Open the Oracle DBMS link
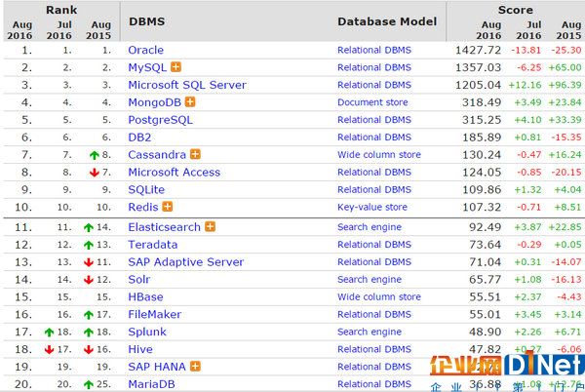 pos(146,50)
